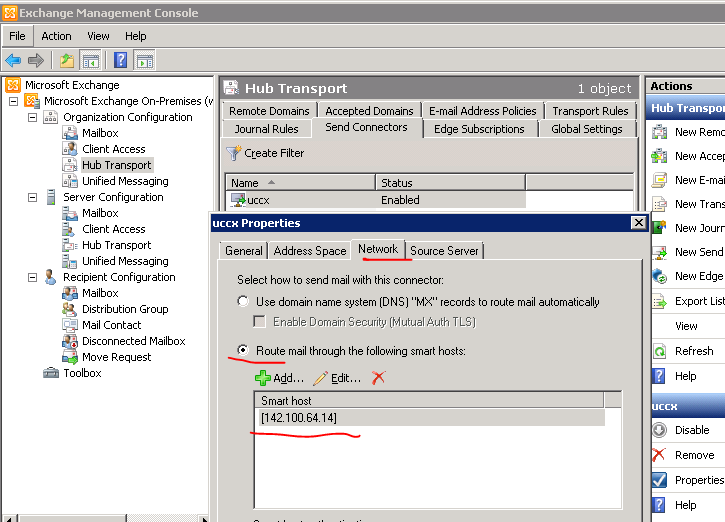Click the Up one level folder icon
Image resolution: width=725 pixels, height=522 pixels.
tap(67, 60)
